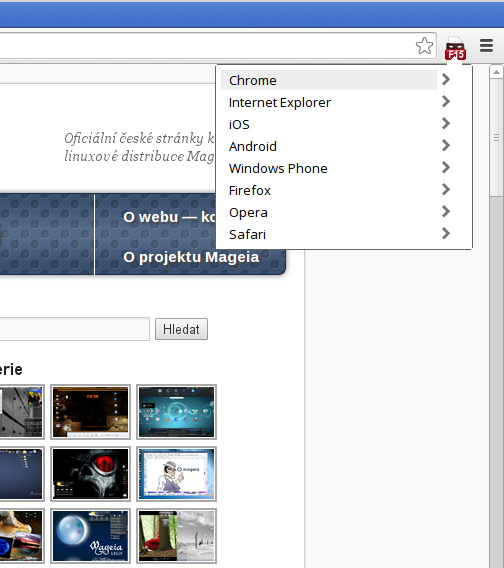This screenshot has width=504, height=568.
Task: Click the User-Agent Switcher extension icon
Action: 455,48
